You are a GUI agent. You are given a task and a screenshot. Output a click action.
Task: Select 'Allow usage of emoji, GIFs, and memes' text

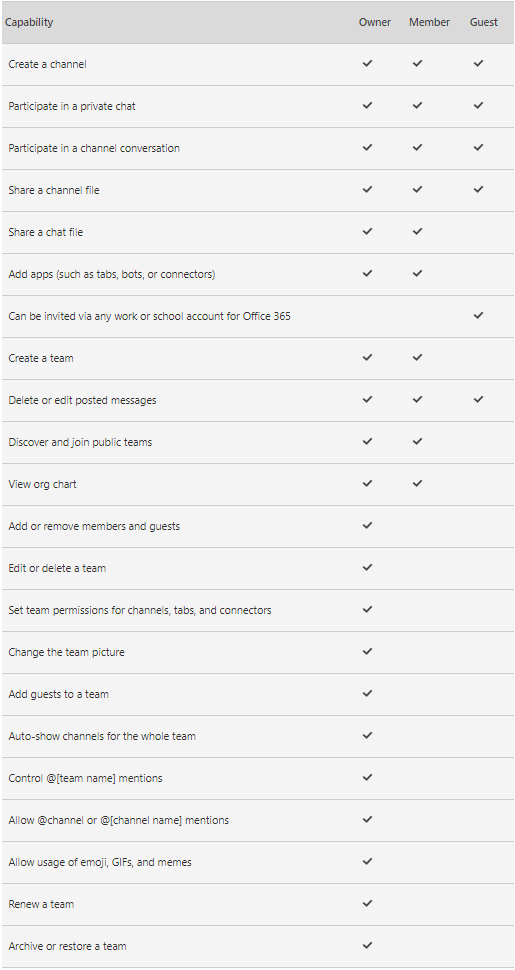click(100, 862)
